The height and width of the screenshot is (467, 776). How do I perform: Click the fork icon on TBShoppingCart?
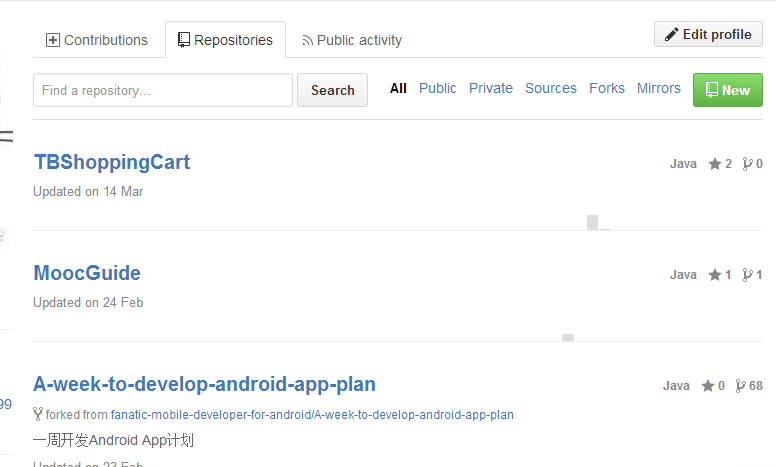(x=747, y=164)
